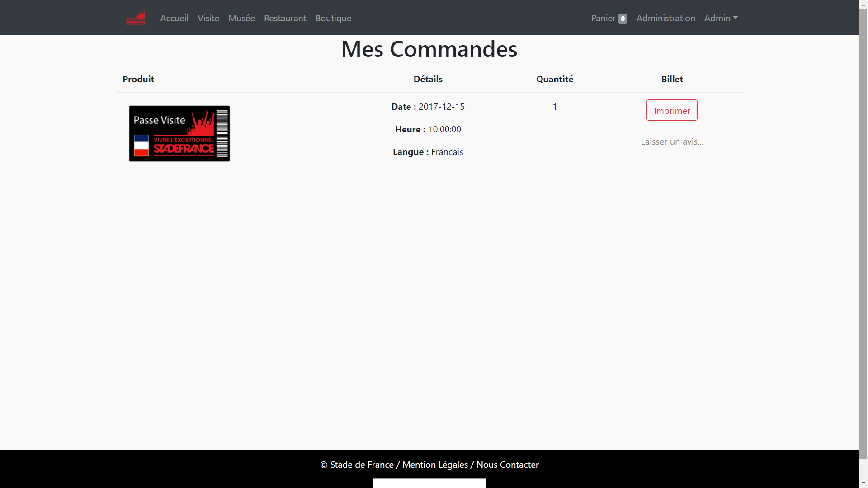View the Panier cart

click(609, 18)
